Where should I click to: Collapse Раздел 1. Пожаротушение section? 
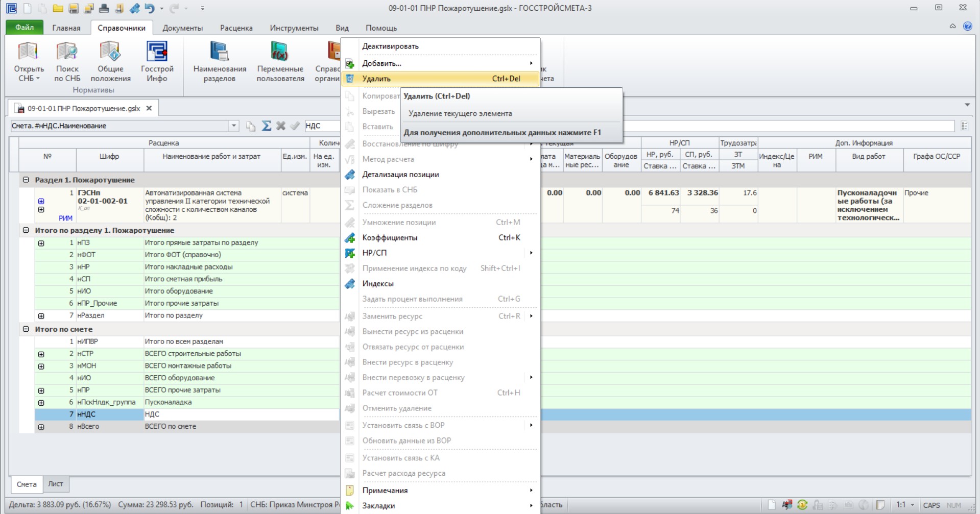26,180
